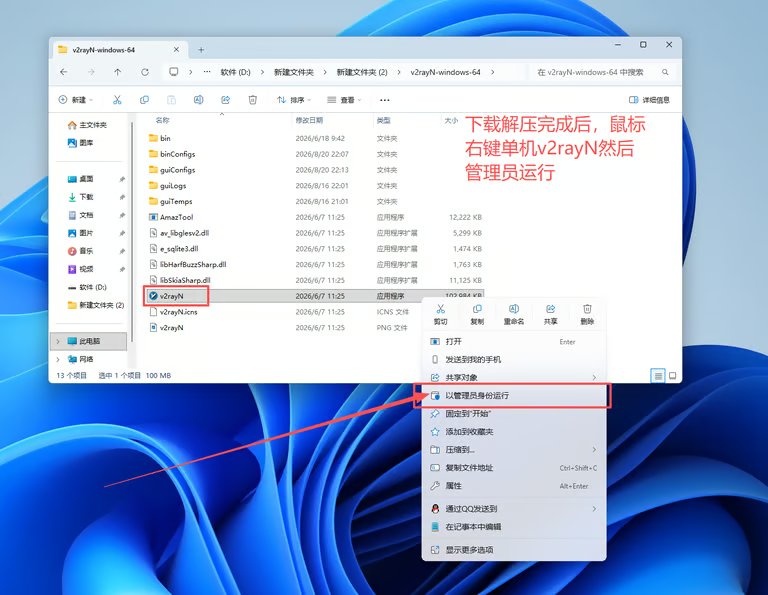Image resolution: width=768 pixels, height=595 pixels.
Task: Open 视频 in the sidebar
Action: [80, 269]
